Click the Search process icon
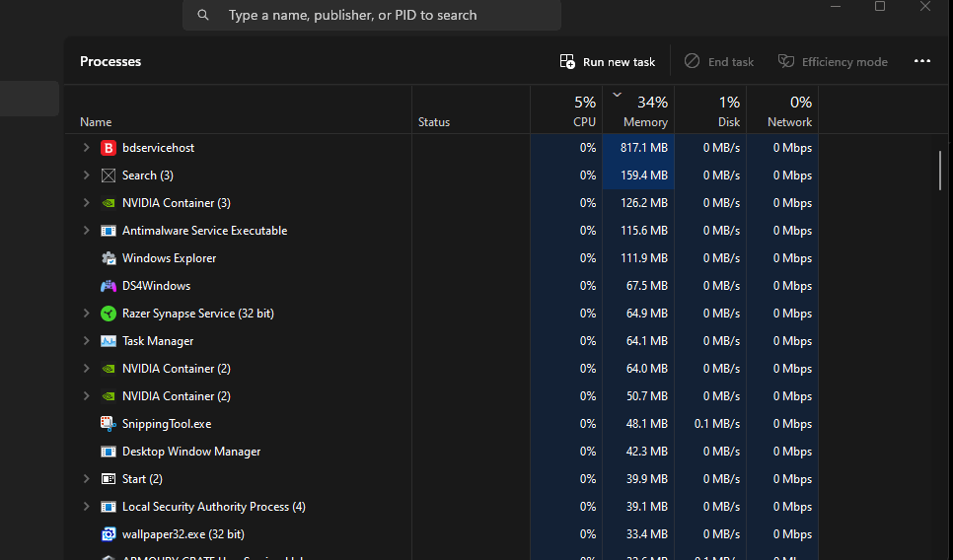Screen dimensions: 953x560 click(x=109, y=175)
